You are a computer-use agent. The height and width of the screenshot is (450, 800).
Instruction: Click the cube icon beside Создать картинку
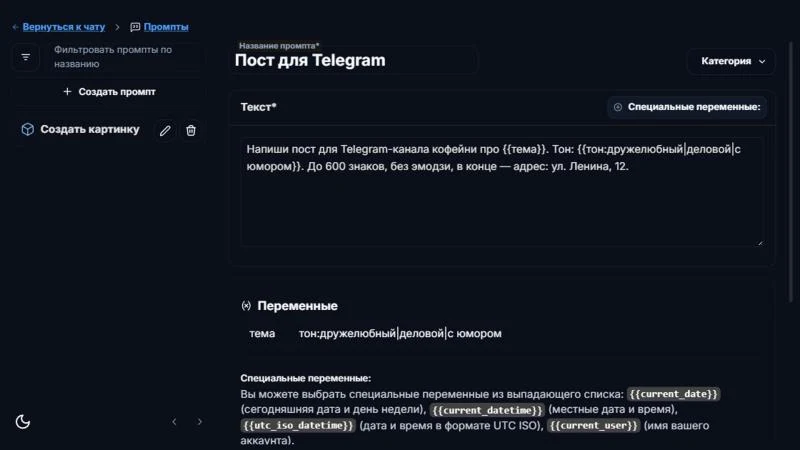(x=28, y=129)
